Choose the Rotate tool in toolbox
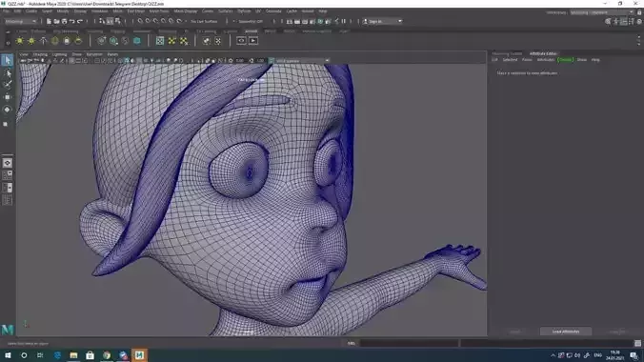Viewport: 644px width, 362px height. tap(8, 110)
